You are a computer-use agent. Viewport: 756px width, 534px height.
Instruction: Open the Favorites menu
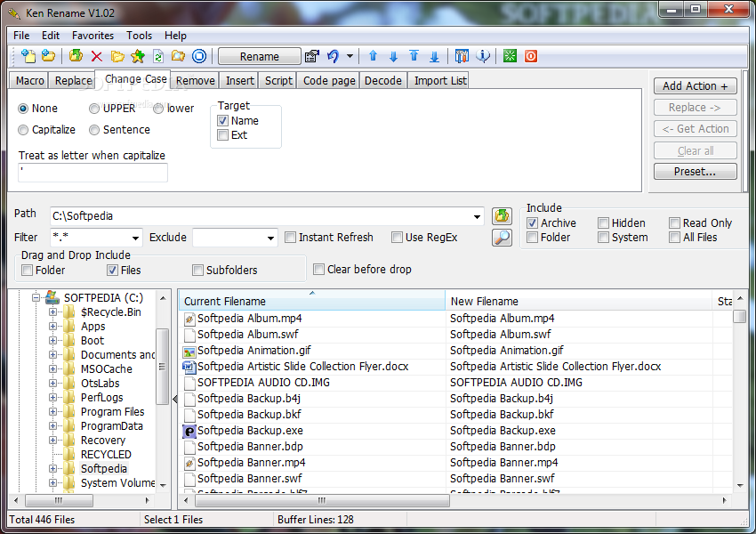coord(92,36)
